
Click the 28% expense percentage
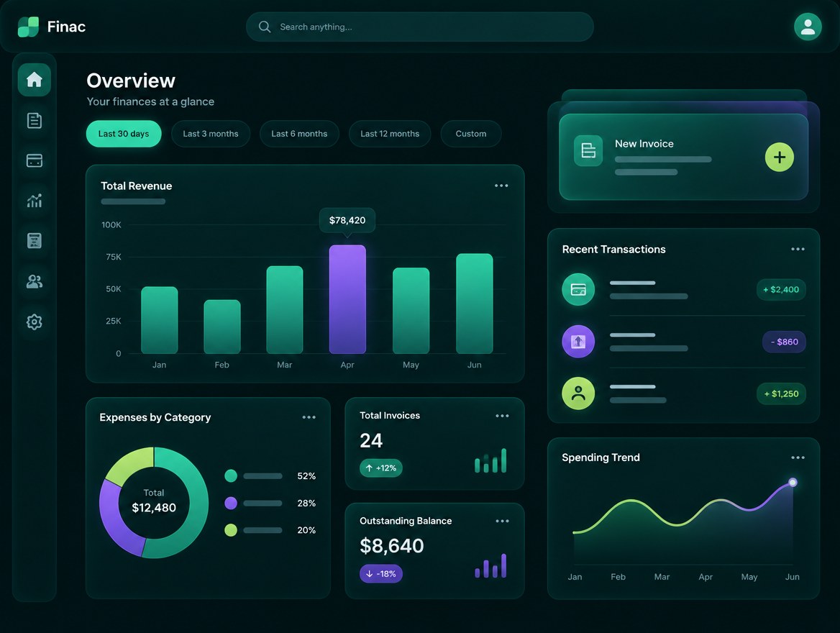[306, 504]
